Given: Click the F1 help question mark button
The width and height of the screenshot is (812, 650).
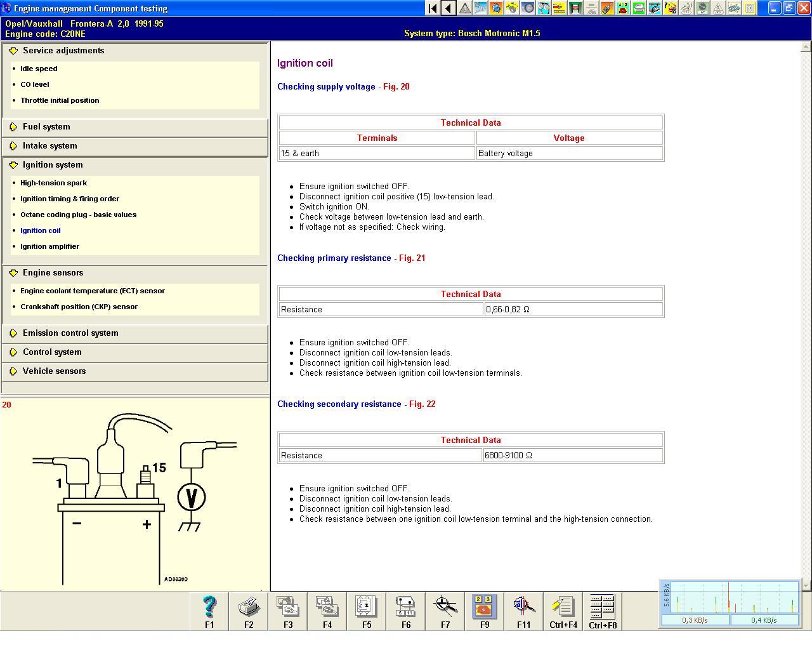Looking at the screenshot, I should pos(209,611).
